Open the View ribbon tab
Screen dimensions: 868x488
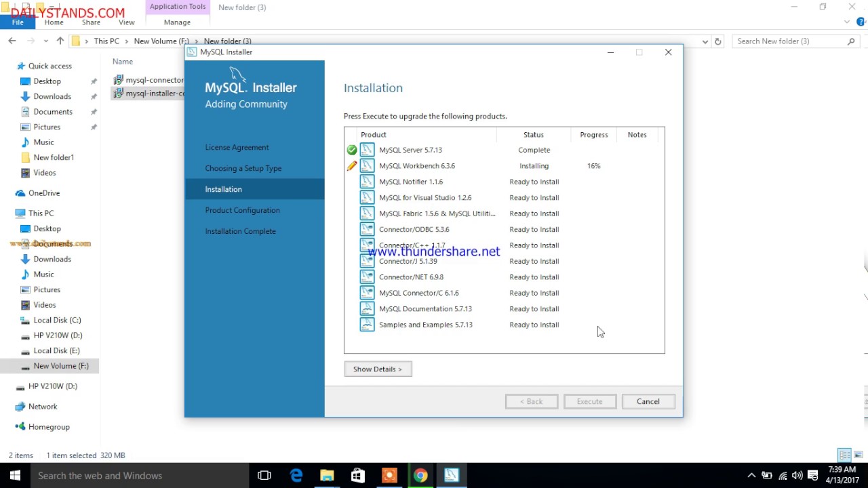pyautogui.click(x=126, y=22)
